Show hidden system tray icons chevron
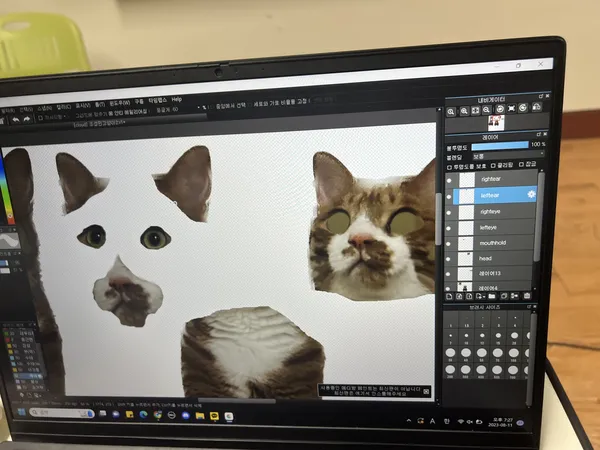The image size is (600, 450). pyautogui.click(x=409, y=421)
